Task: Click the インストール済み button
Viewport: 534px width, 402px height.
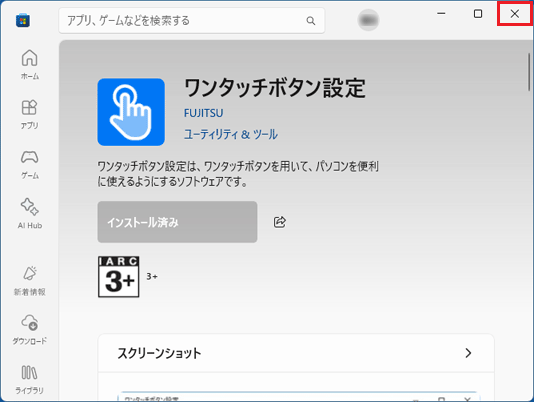Action: click(x=177, y=222)
